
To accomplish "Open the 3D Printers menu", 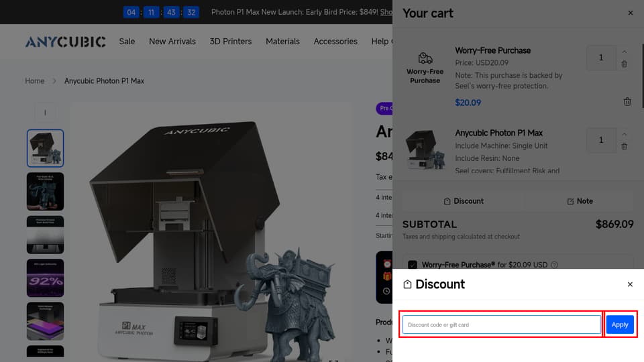I will (x=230, y=42).
